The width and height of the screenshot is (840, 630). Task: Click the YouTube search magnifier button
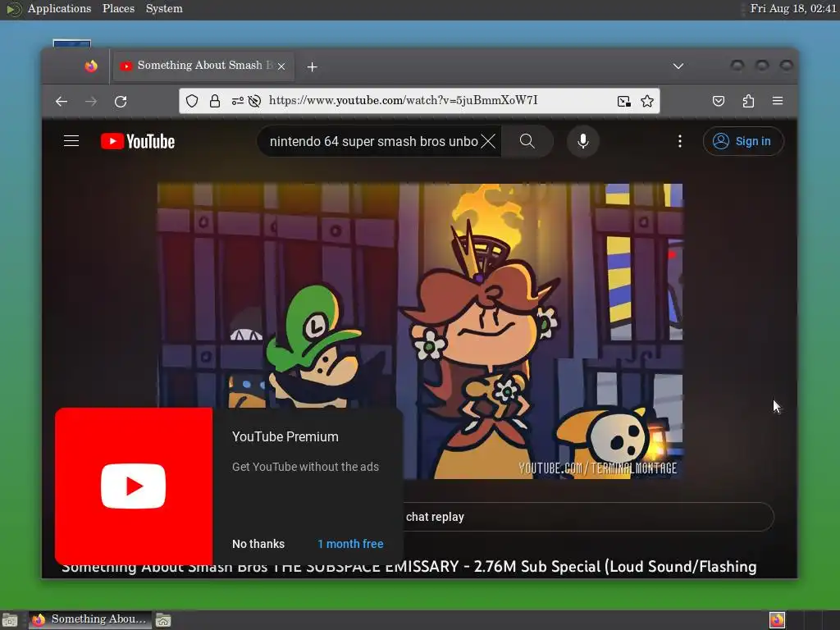(527, 141)
